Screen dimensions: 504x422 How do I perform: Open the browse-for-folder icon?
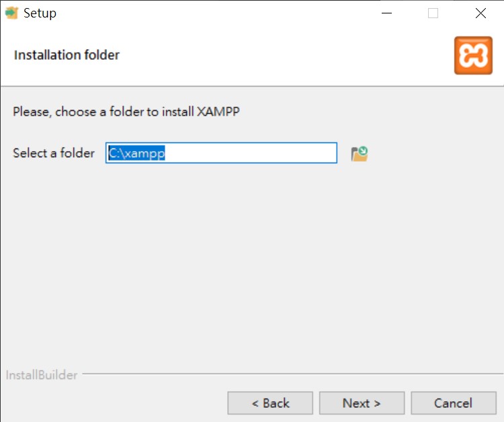point(360,154)
